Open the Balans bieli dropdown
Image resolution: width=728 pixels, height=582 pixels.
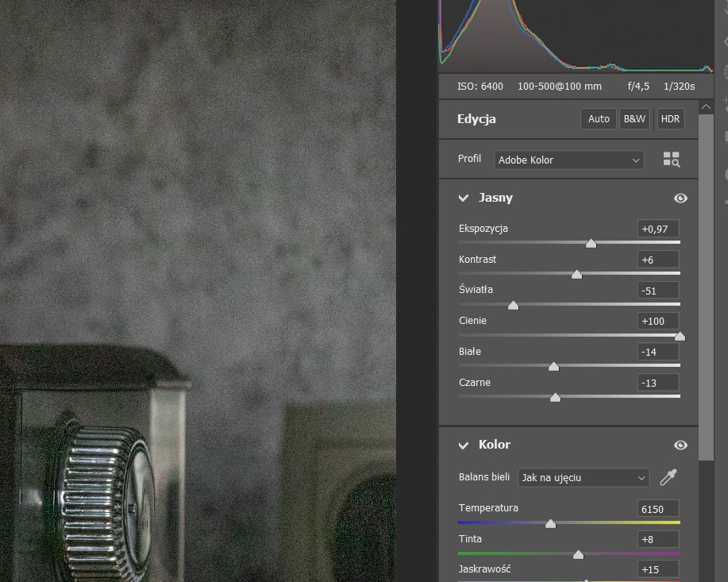pos(584,477)
